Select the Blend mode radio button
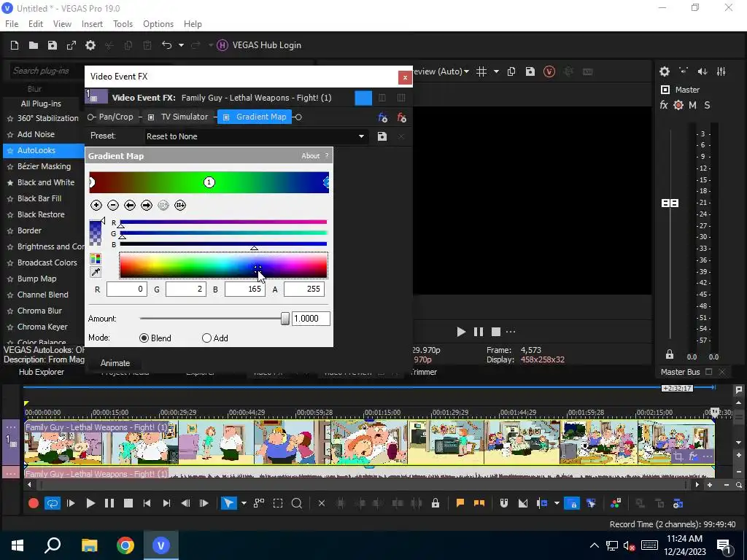 (x=144, y=338)
